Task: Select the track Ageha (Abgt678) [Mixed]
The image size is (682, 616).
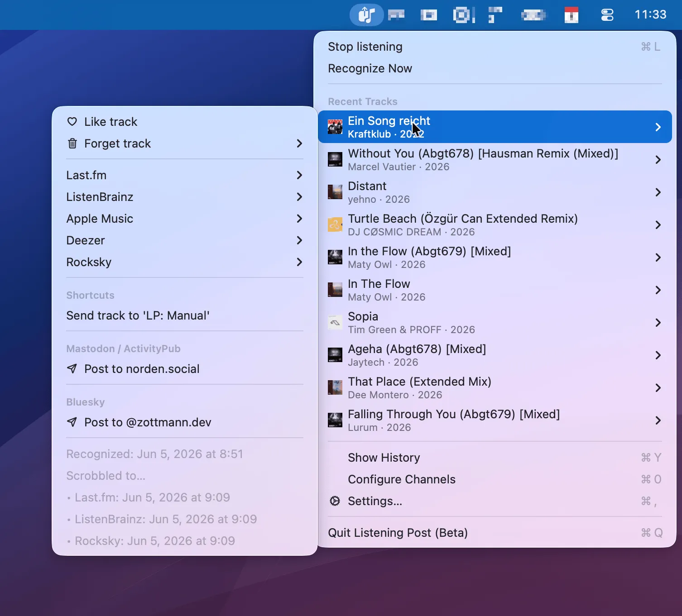Action: (495, 355)
